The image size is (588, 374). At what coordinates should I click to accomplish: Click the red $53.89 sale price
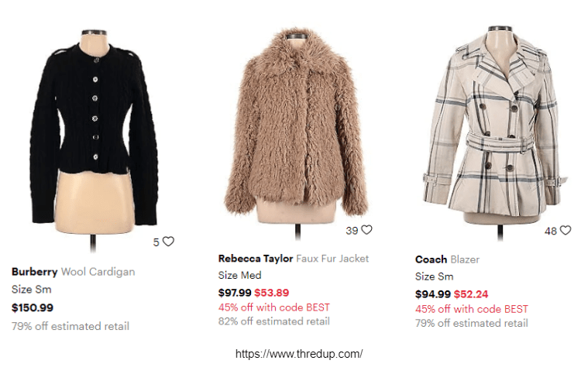pos(272,293)
